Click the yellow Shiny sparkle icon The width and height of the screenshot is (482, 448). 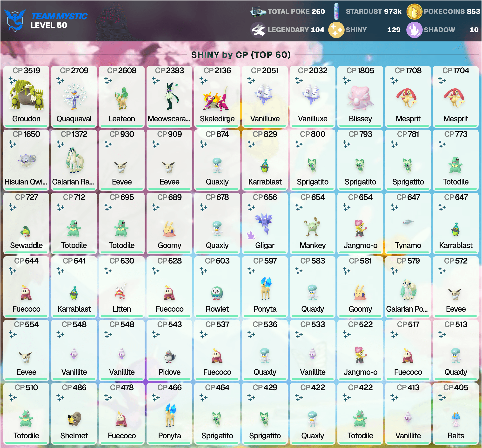click(336, 30)
